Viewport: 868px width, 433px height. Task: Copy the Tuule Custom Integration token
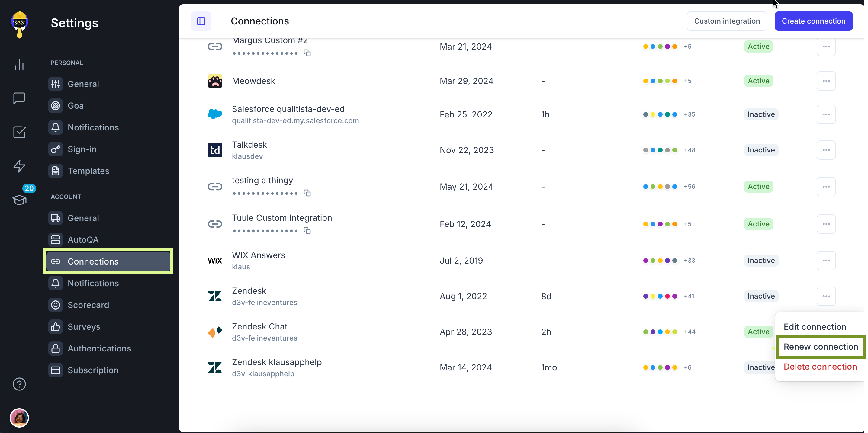click(x=307, y=230)
